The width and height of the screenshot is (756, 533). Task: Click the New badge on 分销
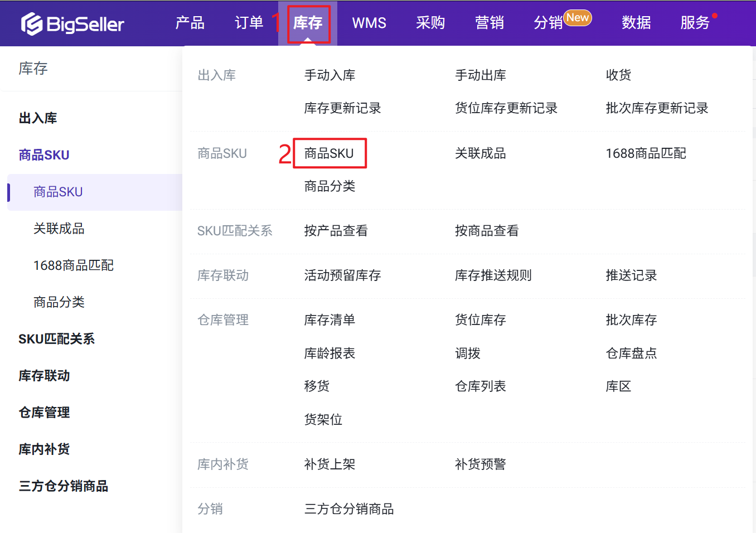(x=578, y=18)
